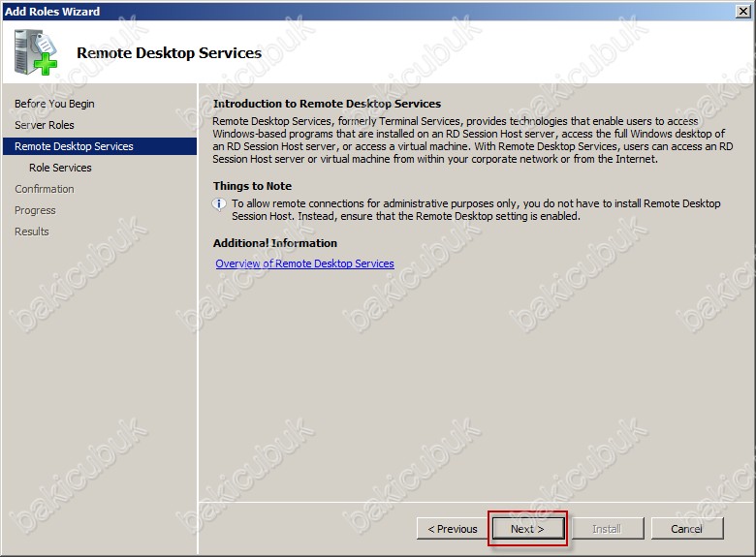Cancel the Add Roles Wizard
The width and height of the screenshot is (756, 557).
pos(686,529)
